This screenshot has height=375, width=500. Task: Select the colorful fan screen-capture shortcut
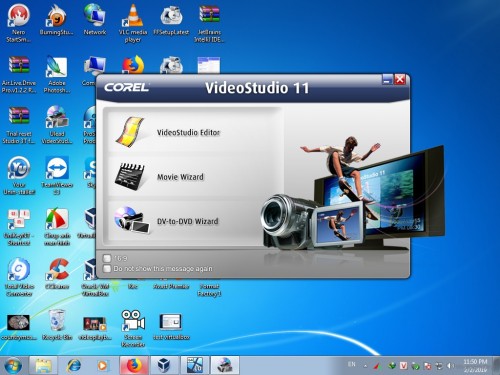[56, 227]
